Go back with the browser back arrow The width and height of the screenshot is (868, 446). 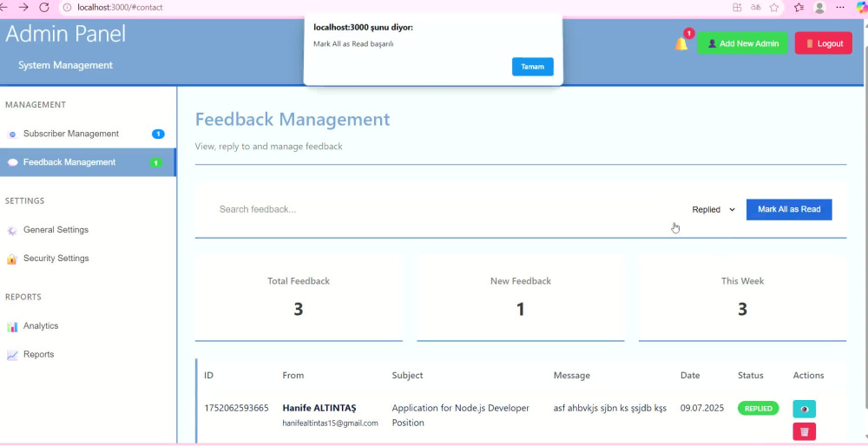point(3,7)
